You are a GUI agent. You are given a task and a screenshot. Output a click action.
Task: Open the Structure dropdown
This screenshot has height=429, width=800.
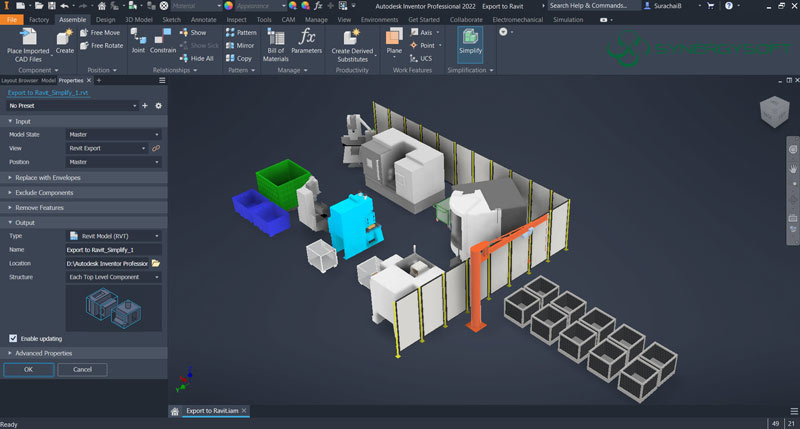113,277
